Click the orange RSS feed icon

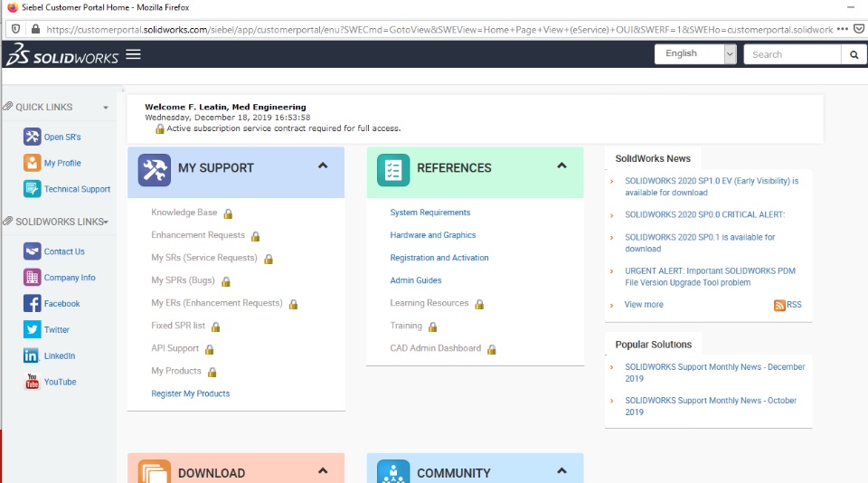point(779,305)
